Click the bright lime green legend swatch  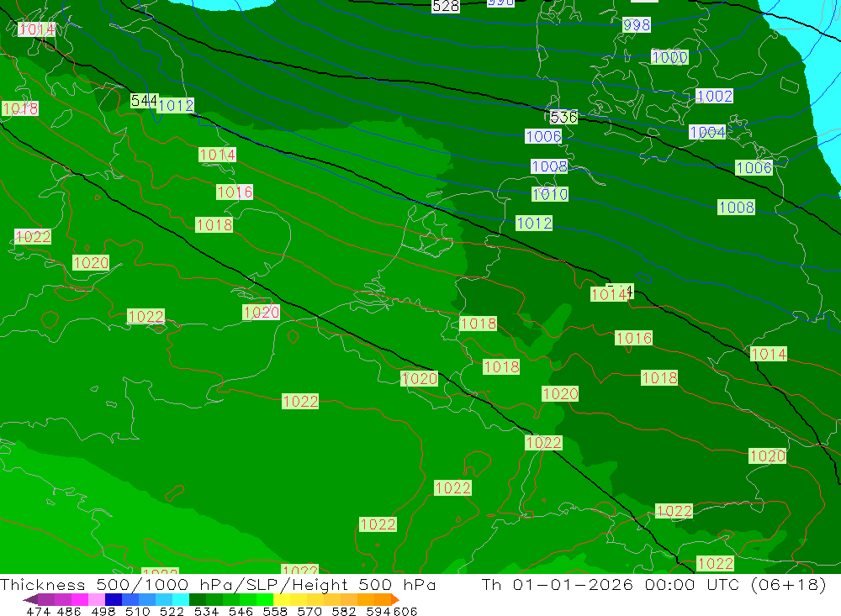point(265,599)
